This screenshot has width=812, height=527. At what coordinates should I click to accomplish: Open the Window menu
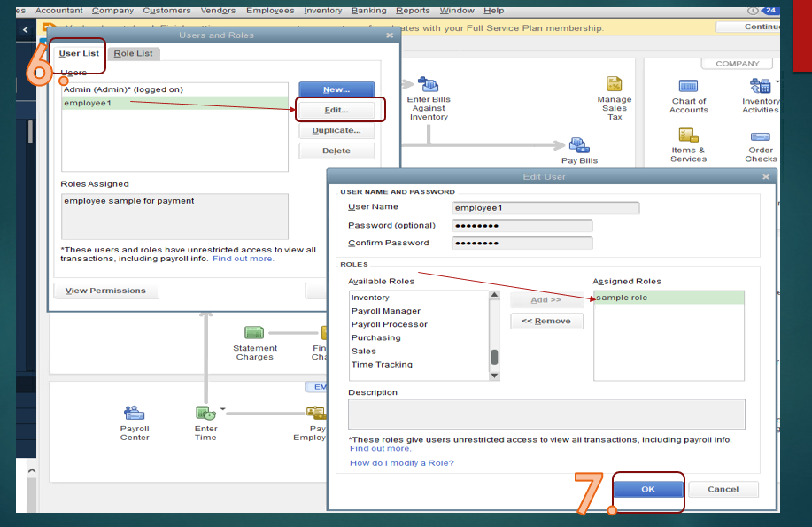tap(457, 11)
